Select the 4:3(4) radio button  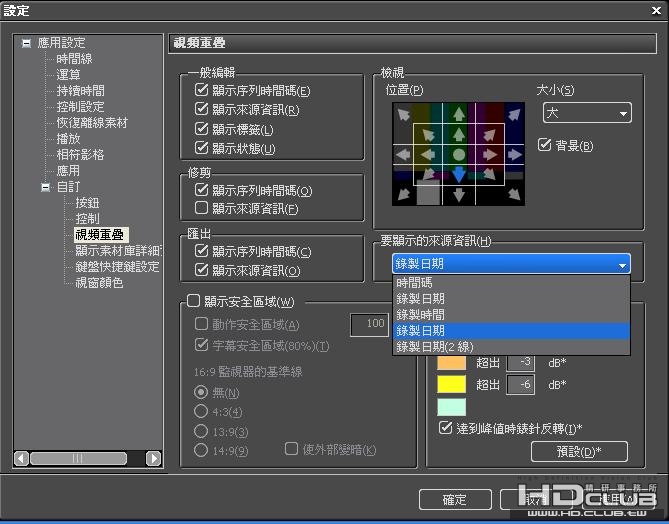pos(201,411)
